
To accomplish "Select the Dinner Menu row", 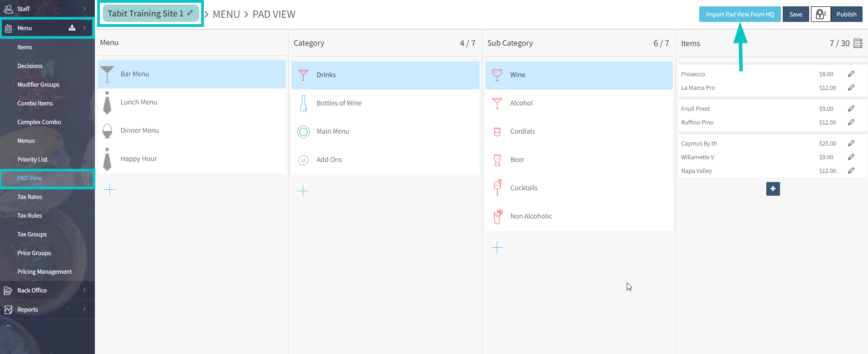I will [192, 131].
